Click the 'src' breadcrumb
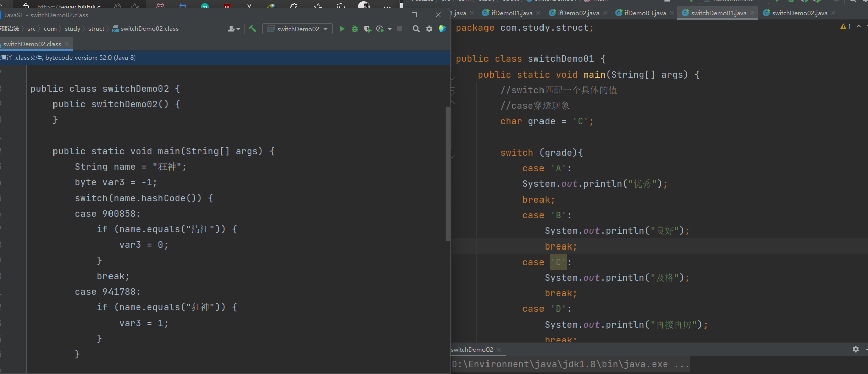868x374 pixels. [31, 29]
